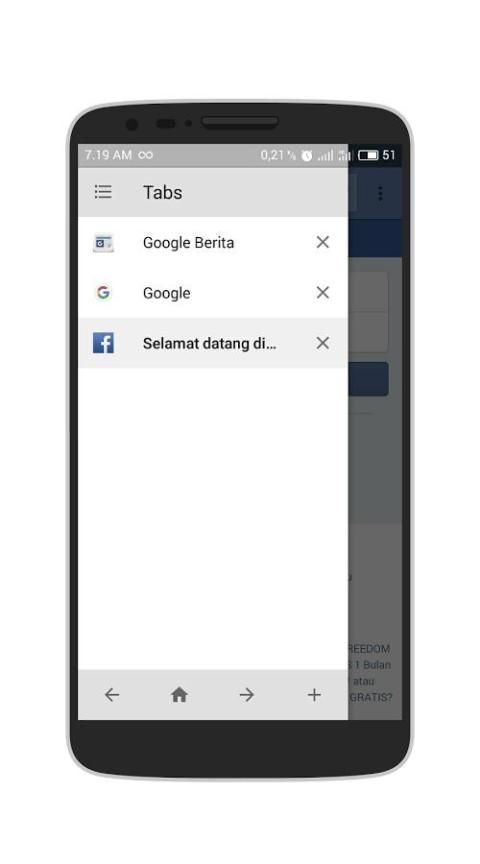480x864 pixels.
Task: Tap the dimmed page area to dismiss drawer
Action: click(x=375, y=468)
